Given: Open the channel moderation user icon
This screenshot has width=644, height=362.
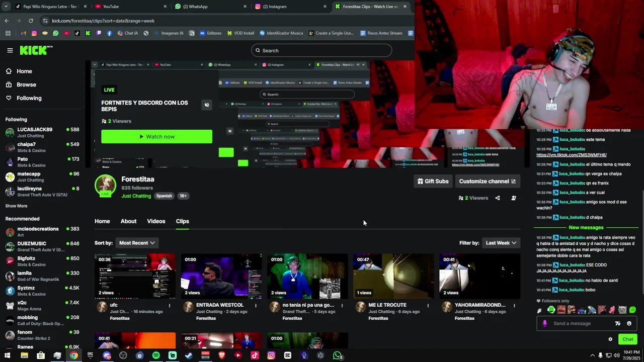Looking at the screenshot, I should 514,198.
